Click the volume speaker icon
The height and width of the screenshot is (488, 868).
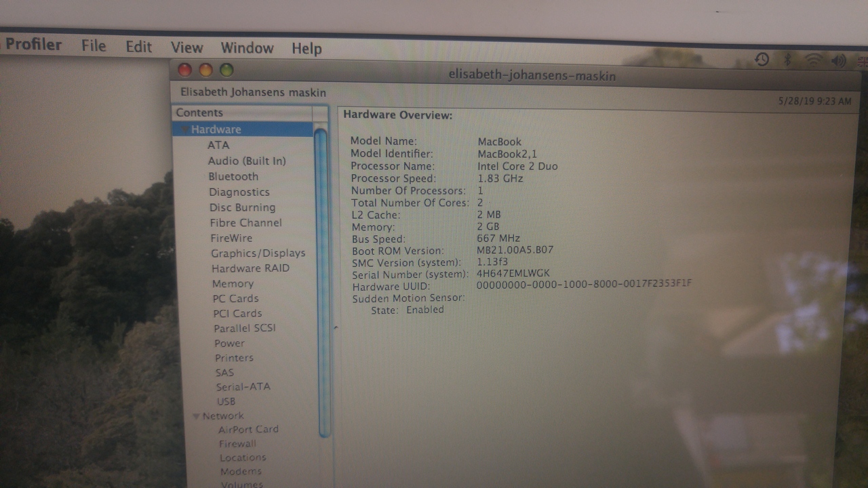[839, 61]
